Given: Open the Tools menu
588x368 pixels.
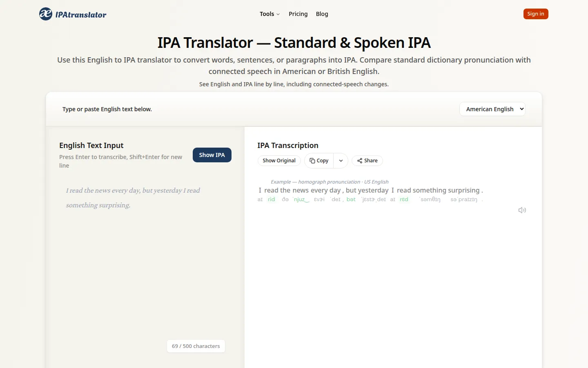Looking at the screenshot, I should [x=269, y=14].
